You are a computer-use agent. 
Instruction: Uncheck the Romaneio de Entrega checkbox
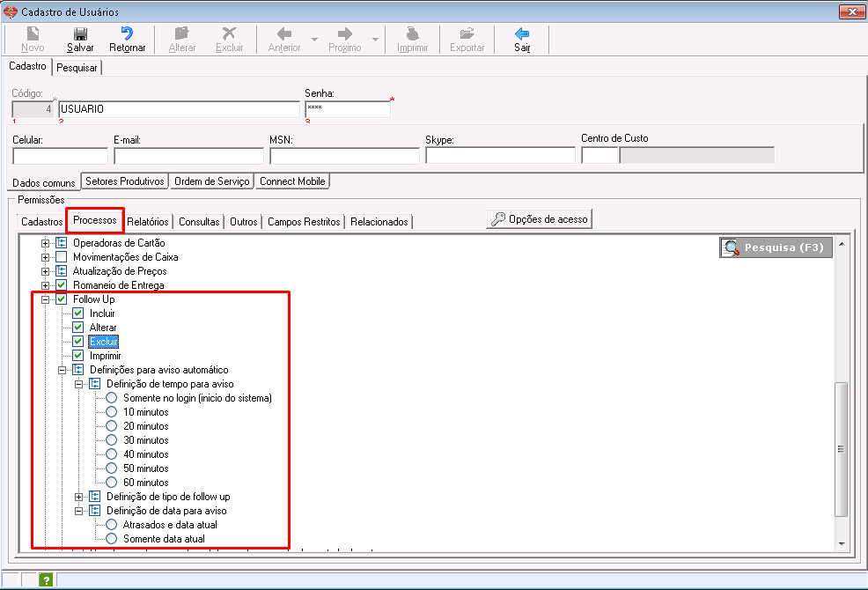pos(62,284)
